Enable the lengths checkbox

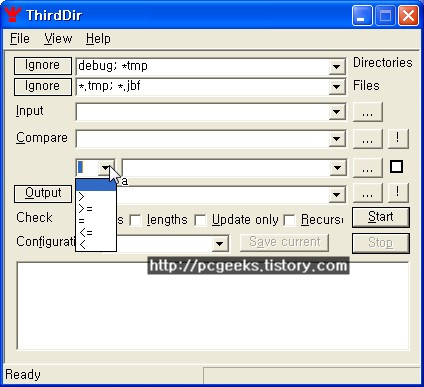click(x=136, y=220)
